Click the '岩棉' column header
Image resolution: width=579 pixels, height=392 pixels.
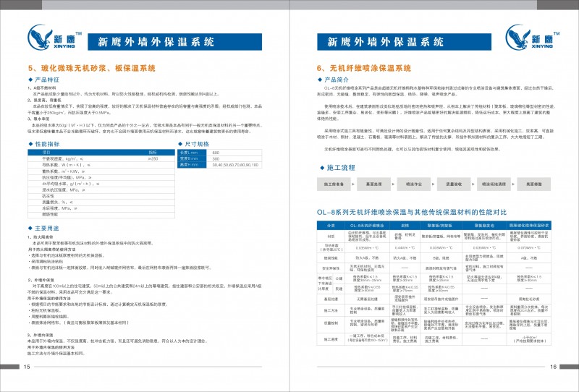[x=405, y=226]
